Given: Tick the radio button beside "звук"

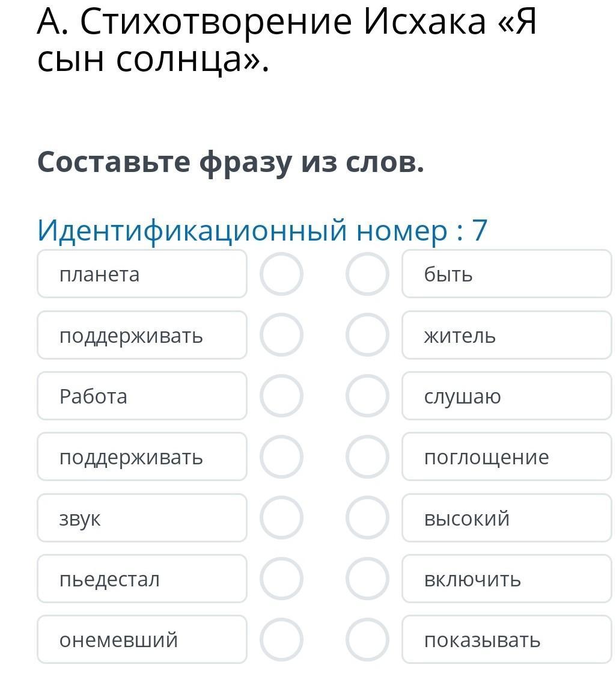Looking at the screenshot, I should point(281,518).
